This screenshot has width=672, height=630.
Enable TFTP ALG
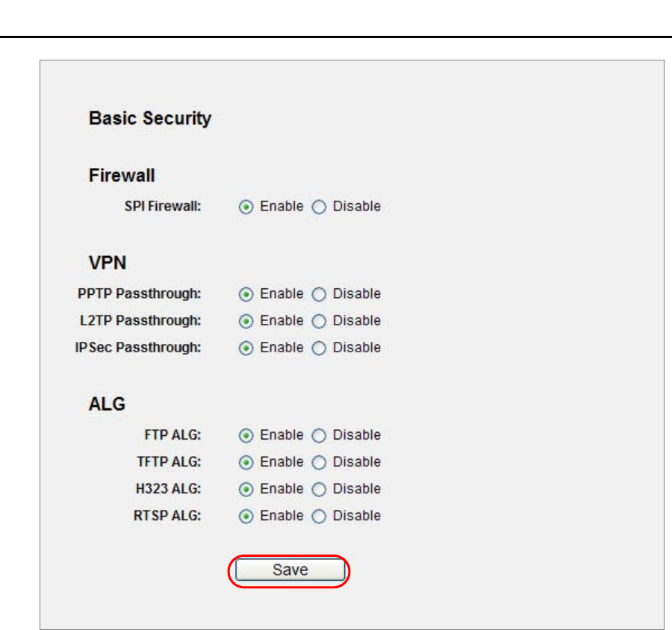(x=246, y=463)
